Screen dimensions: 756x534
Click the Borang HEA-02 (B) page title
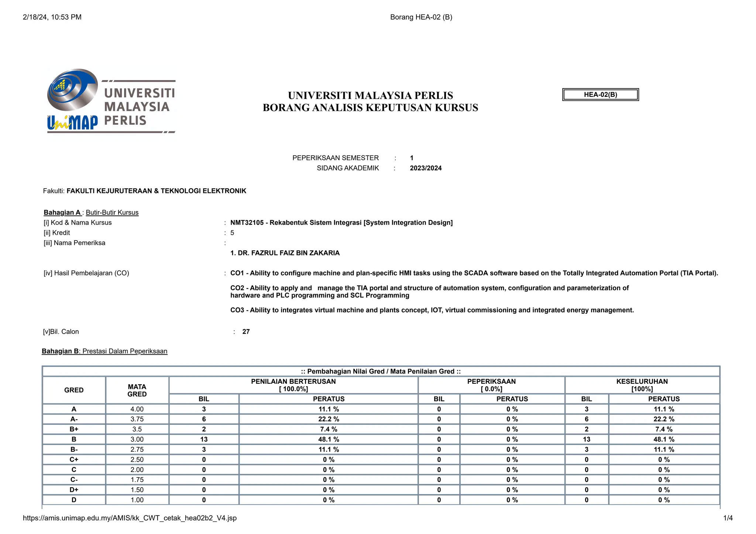(421, 17)
